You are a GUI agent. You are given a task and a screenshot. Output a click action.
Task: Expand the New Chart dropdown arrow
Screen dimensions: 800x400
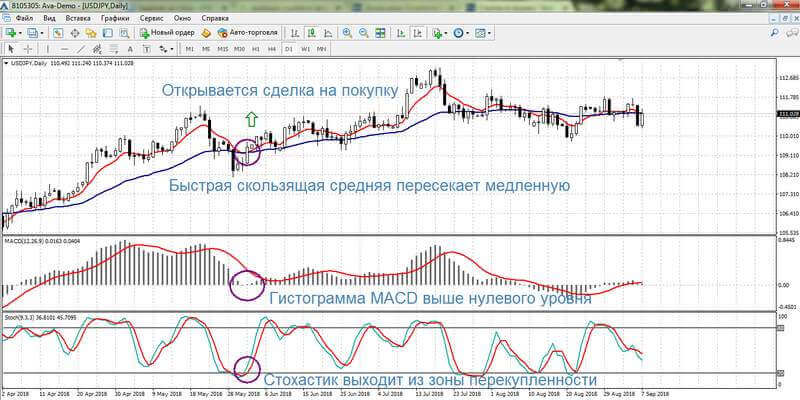[20, 33]
